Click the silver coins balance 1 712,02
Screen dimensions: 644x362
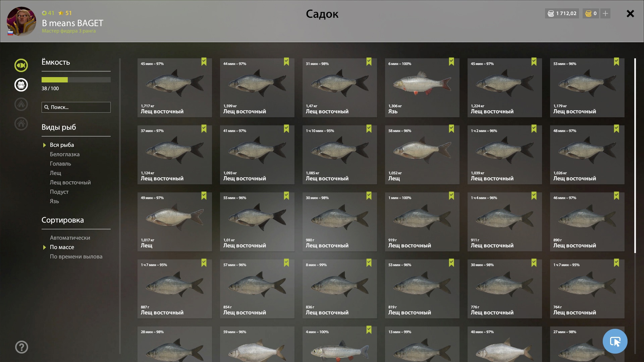562,13
